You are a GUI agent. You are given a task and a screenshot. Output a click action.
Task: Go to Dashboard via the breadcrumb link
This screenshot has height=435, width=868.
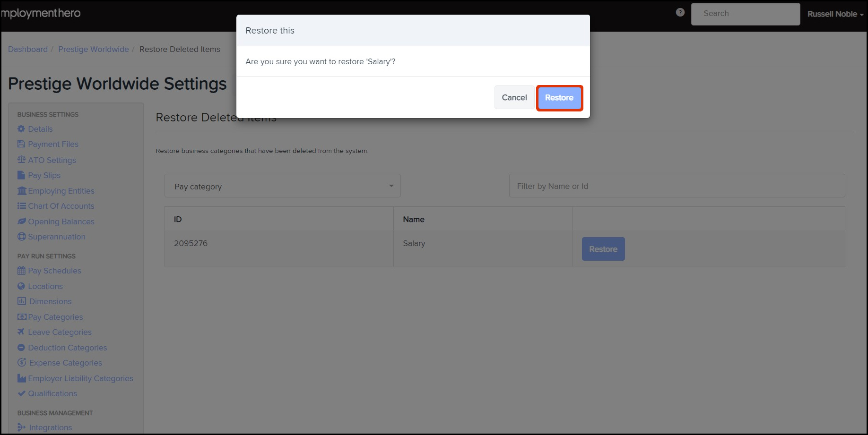[x=28, y=49]
